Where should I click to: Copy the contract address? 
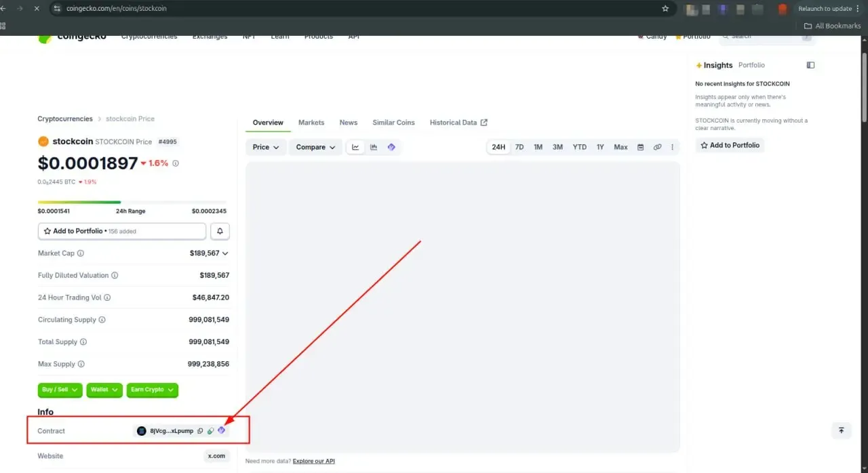coord(200,431)
